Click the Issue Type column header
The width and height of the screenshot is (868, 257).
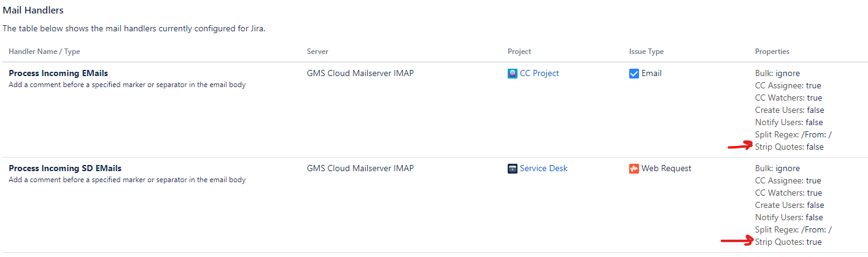click(x=646, y=52)
